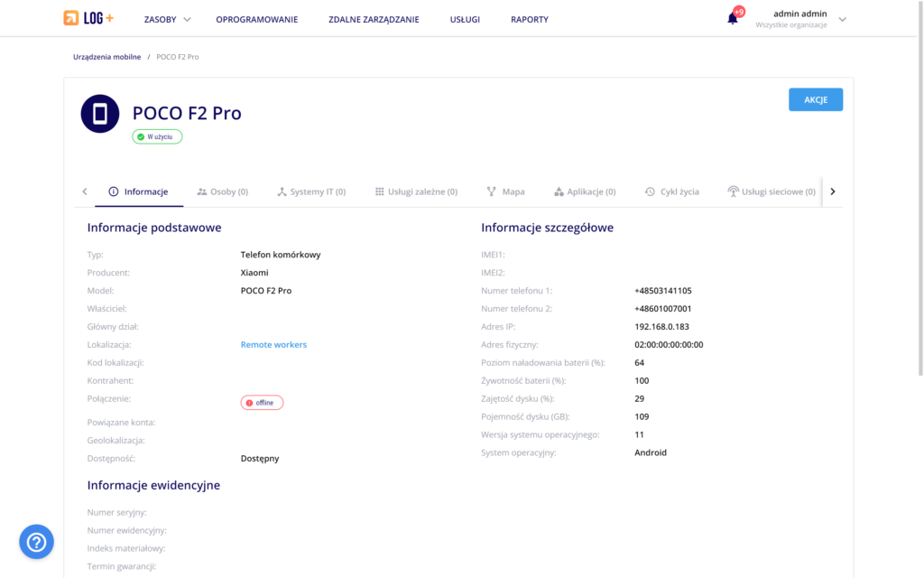The height and width of the screenshot is (578, 924).
Task: Click the green check icon in W użyciu badge
Action: pos(141,137)
